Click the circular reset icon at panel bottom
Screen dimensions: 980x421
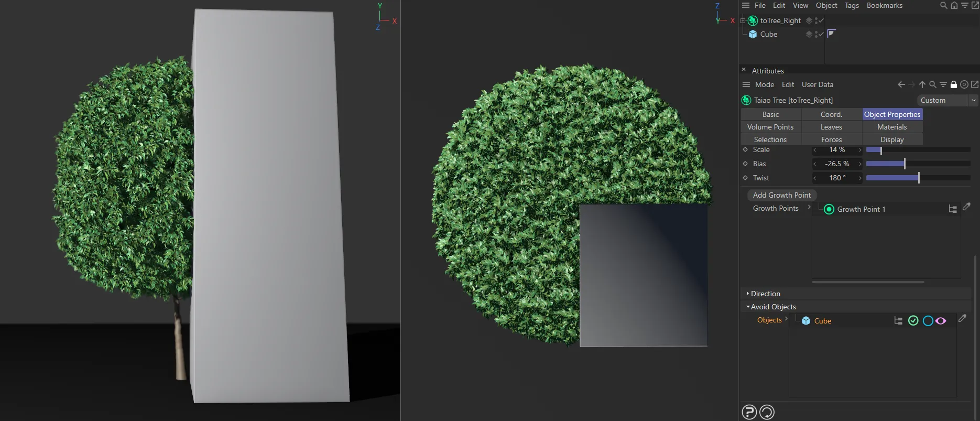[x=767, y=413]
